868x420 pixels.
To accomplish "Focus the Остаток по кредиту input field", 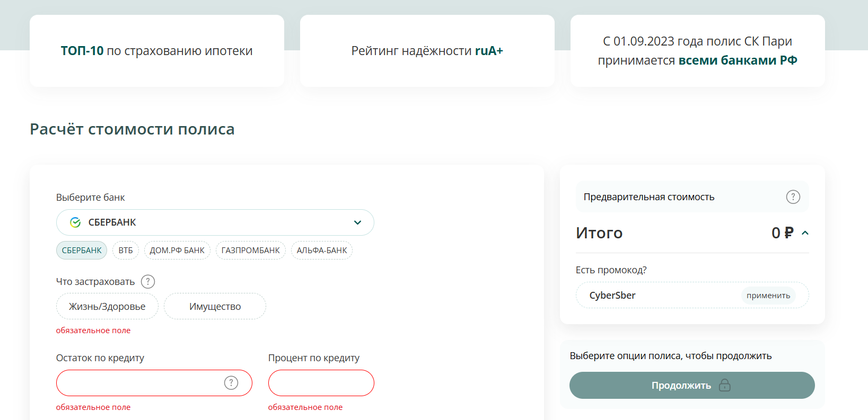I will 154,383.
